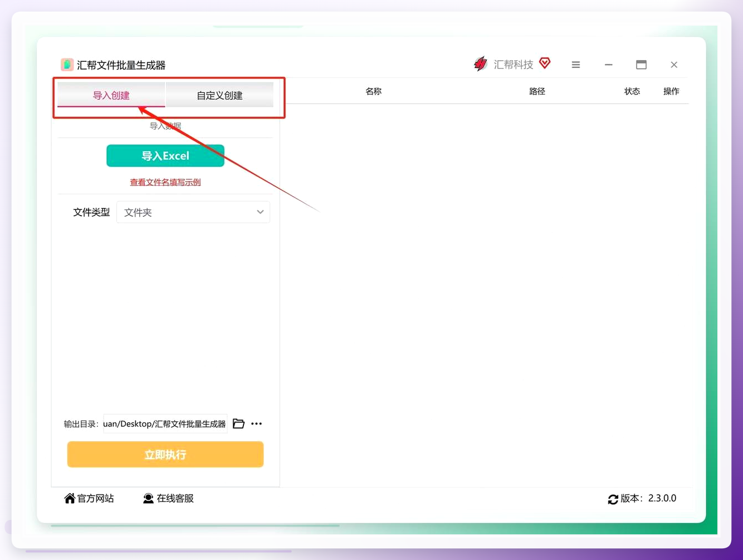Switch to the 自定义创建 tab
This screenshot has width=743, height=560.
pyautogui.click(x=219, y=95)
